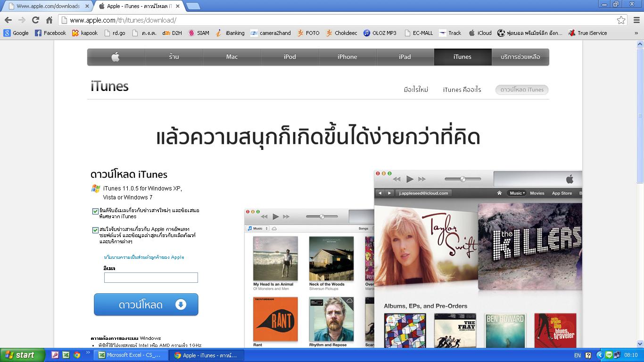Switch to Microsoft Excel in taskbar
Screen dimensions: 644x362
pyautogui.click(x=130, y=355)
